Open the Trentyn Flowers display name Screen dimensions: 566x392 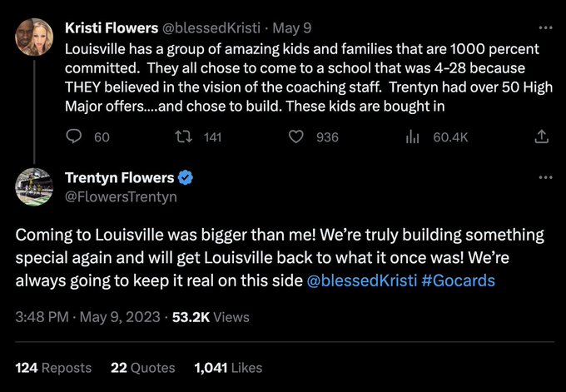tap(120, 178)
